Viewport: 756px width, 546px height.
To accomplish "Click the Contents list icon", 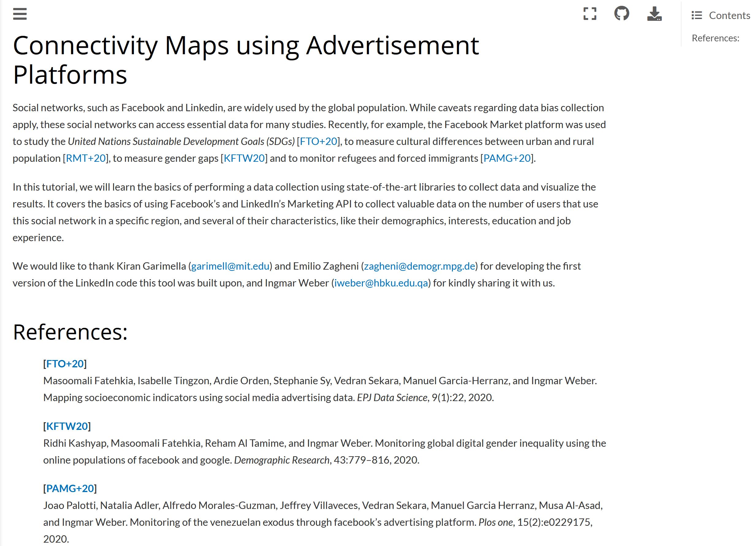I will pos(696,15).
